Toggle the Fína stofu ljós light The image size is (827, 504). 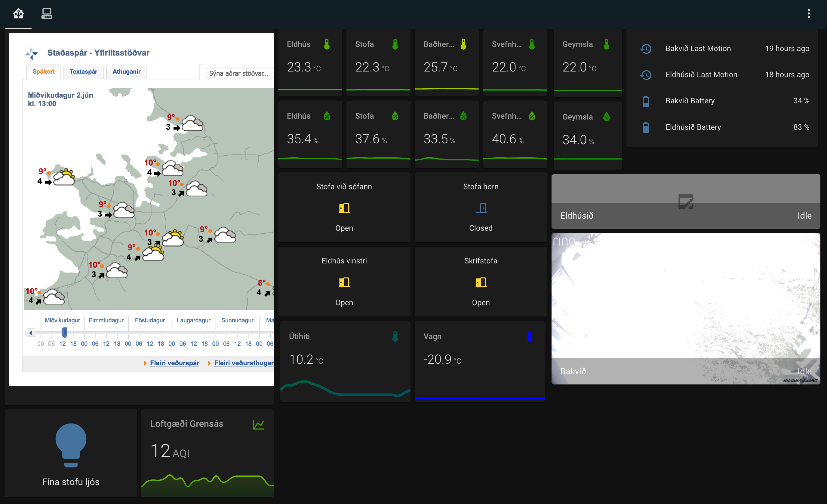71,446
